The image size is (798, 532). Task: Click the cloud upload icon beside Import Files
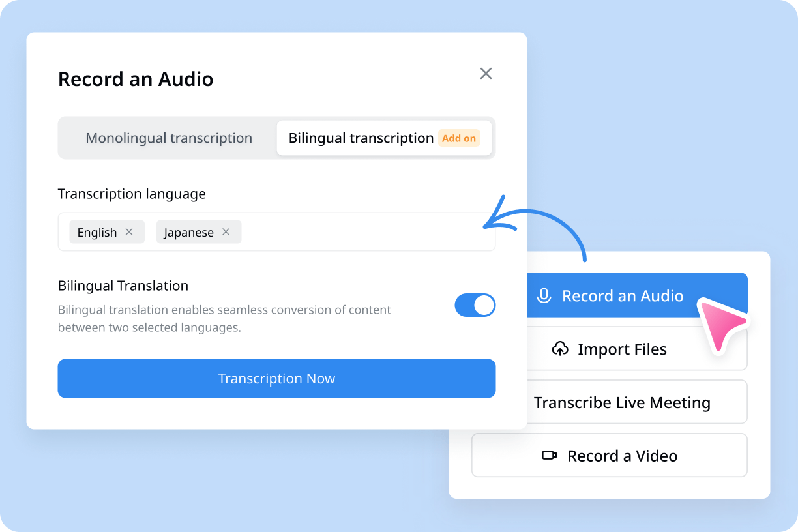pos(560,349)
